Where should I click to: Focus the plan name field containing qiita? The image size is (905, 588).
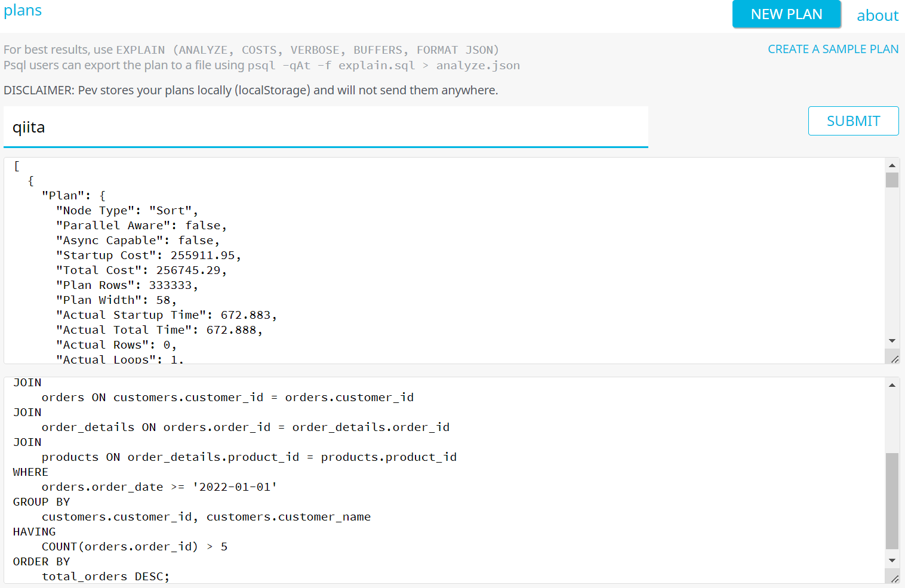325,127
